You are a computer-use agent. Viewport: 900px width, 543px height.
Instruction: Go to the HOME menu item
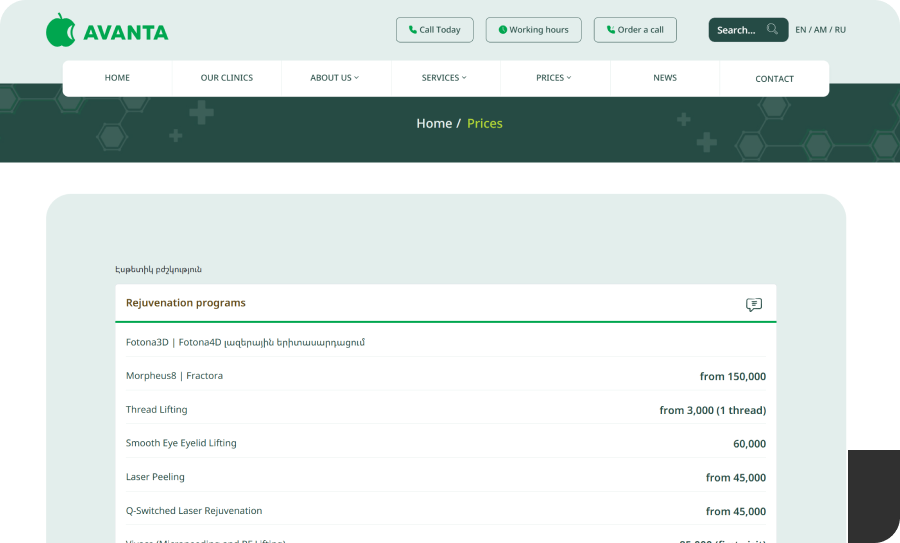pyautogui.click(x=117, y=78)
